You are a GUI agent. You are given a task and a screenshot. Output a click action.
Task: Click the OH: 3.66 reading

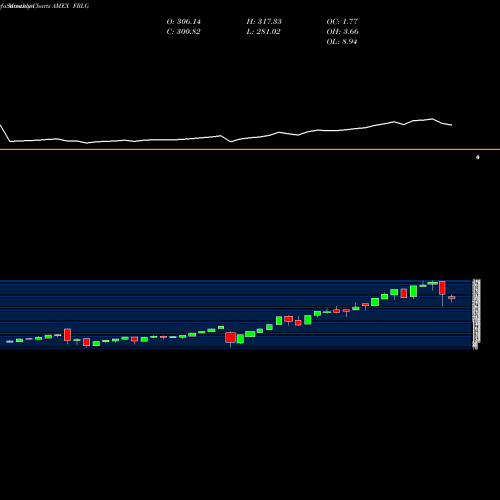[x=342, y=32]
